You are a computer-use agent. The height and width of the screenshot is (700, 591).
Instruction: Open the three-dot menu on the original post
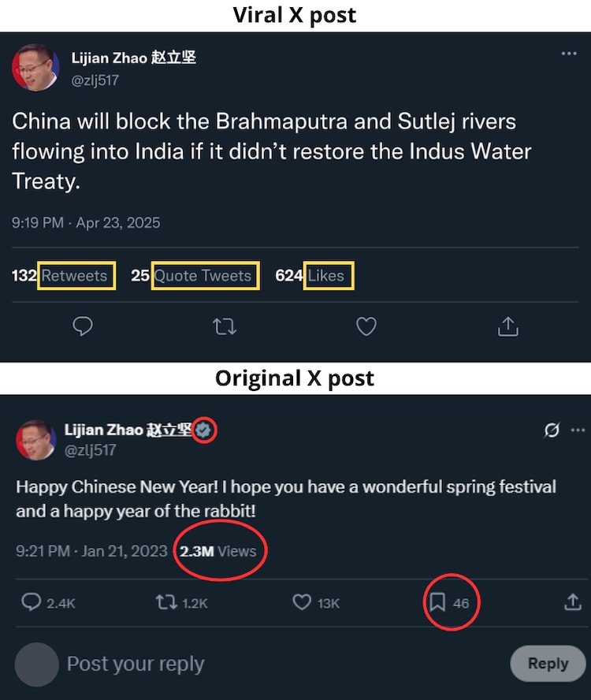click(578, 430)
